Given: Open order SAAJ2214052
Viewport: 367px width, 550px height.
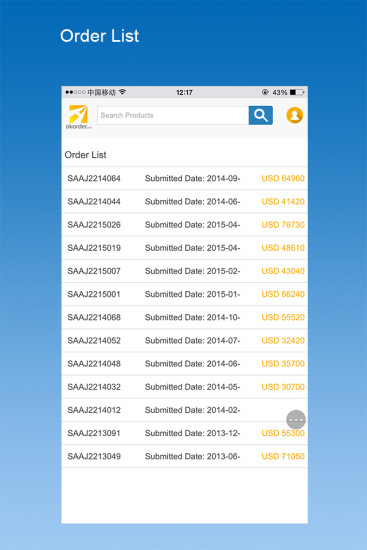Looking at the screenshot, I should [x=185, y=340].
